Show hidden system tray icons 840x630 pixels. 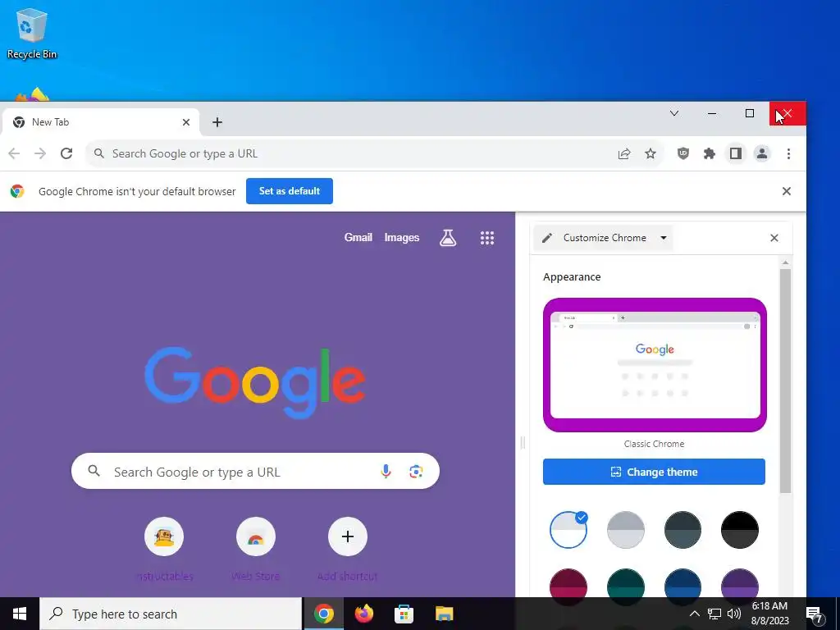[x=694, y=614]
